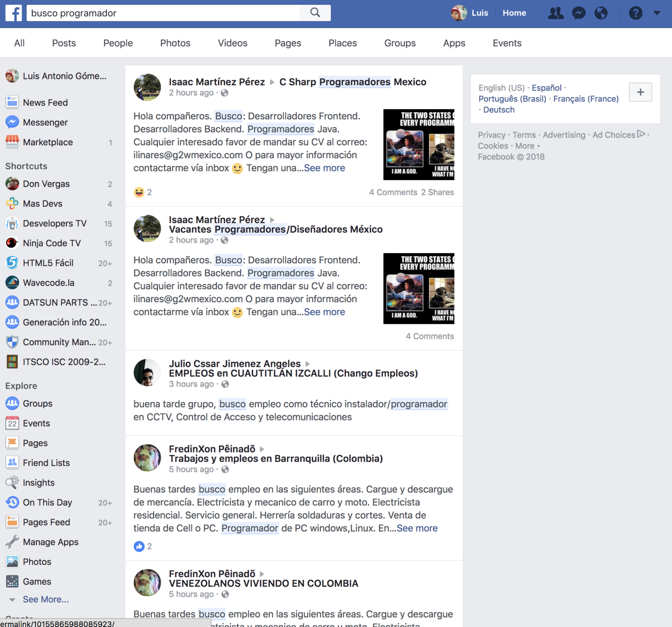Open the Messenger icon in top bar

(579, 13)
